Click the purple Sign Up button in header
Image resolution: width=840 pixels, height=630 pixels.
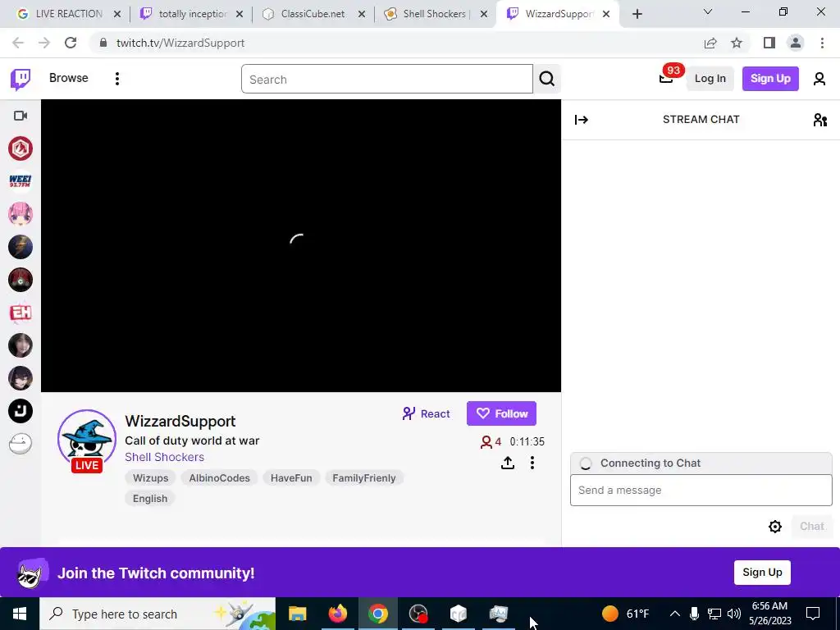(x=770, y=79)
